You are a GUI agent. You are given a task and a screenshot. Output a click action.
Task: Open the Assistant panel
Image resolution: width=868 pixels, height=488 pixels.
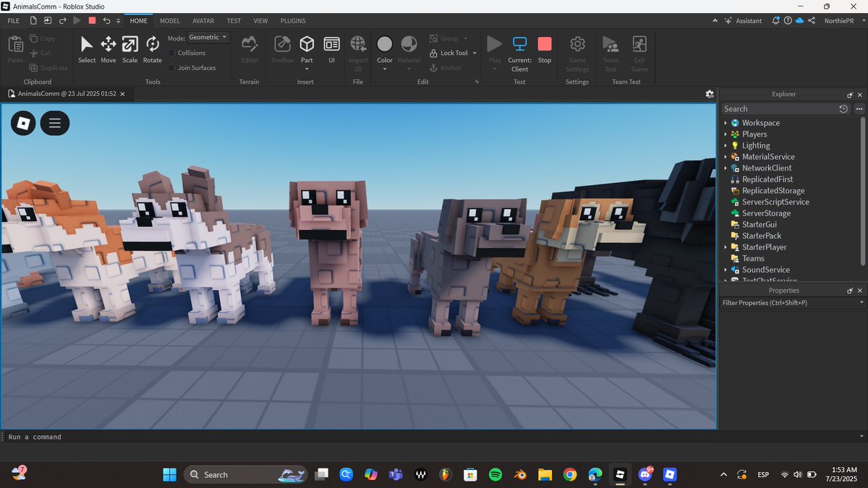[743, 21]
